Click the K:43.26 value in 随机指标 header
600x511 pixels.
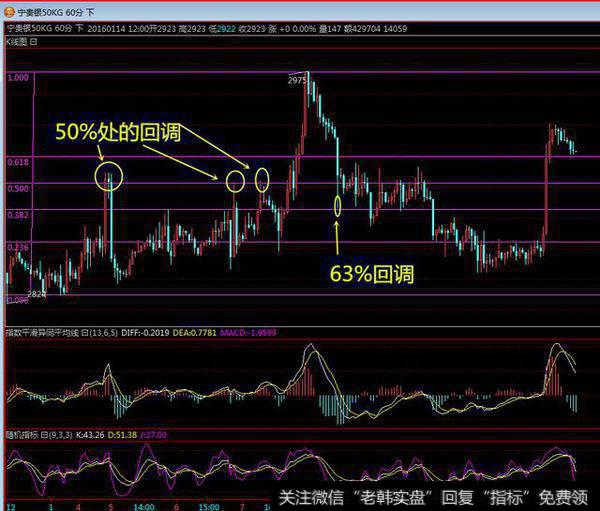tap(92, 435)
